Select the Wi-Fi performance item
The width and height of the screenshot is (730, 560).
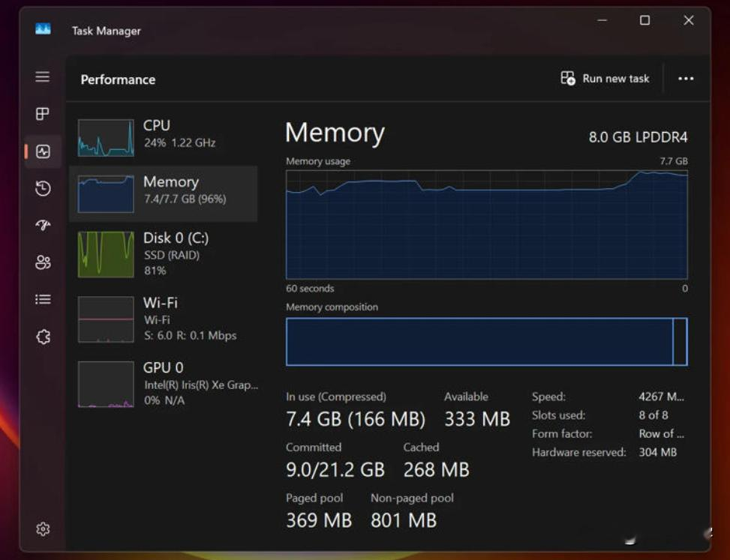coord(163,319)
